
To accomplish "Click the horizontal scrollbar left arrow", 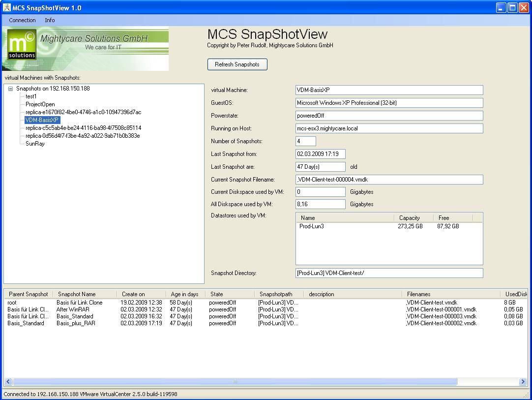I will (8, 382).
